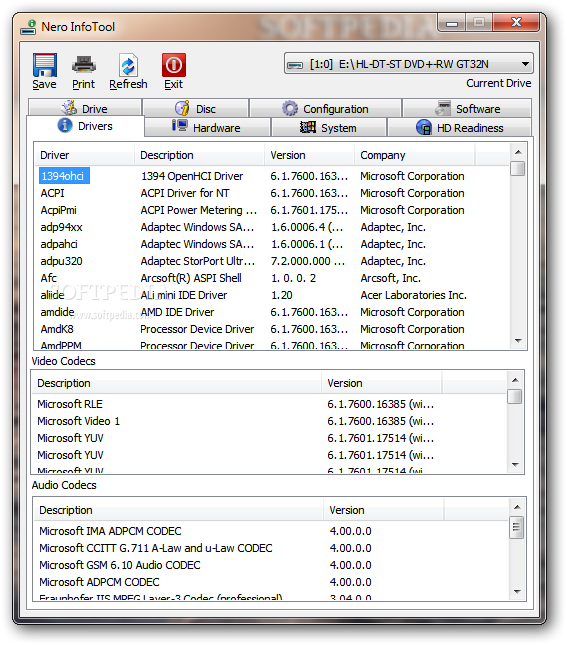Click 'ALi mini IDE Driver' description cell
Viewport: 567px width, 645px height.
184,295
